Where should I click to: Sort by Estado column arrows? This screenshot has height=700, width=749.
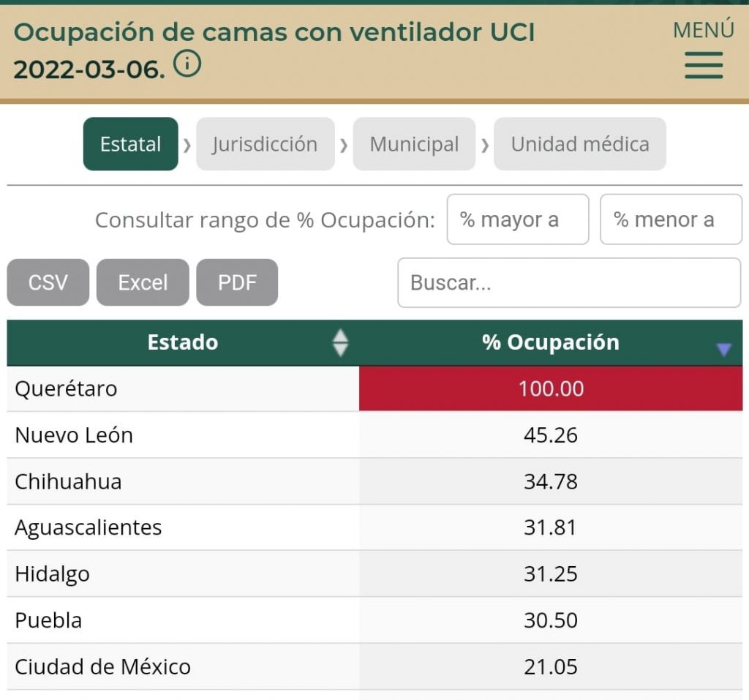pos(340,342)
